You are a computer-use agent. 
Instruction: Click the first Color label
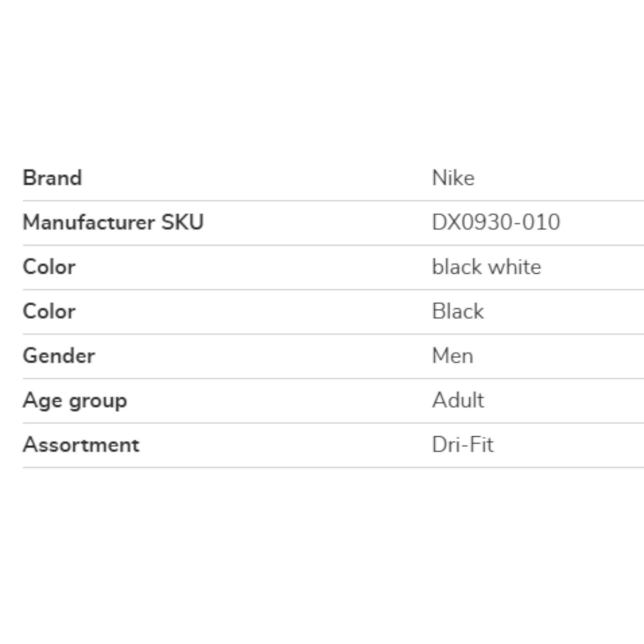pyautogui.click(x=49, y=267)
